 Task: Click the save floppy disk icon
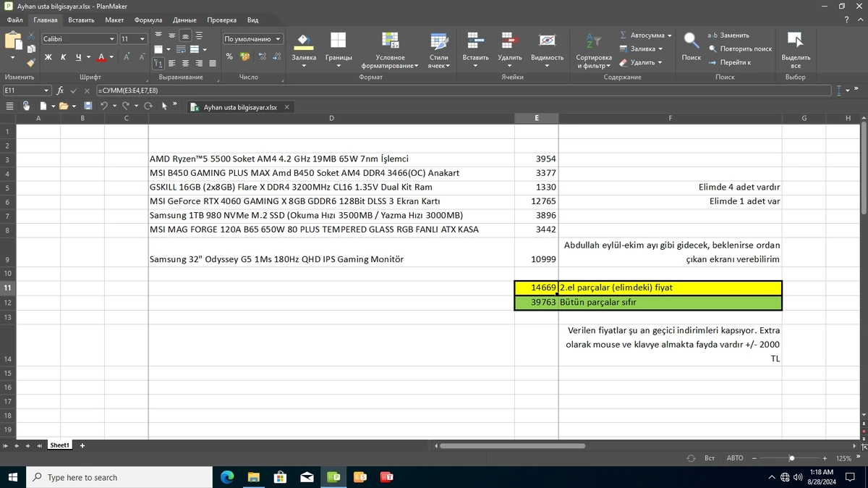point(88,106)
